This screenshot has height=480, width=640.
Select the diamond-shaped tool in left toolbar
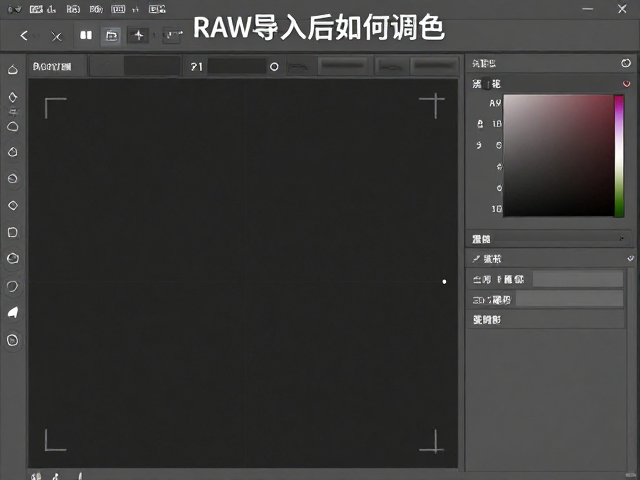point(13,97)
